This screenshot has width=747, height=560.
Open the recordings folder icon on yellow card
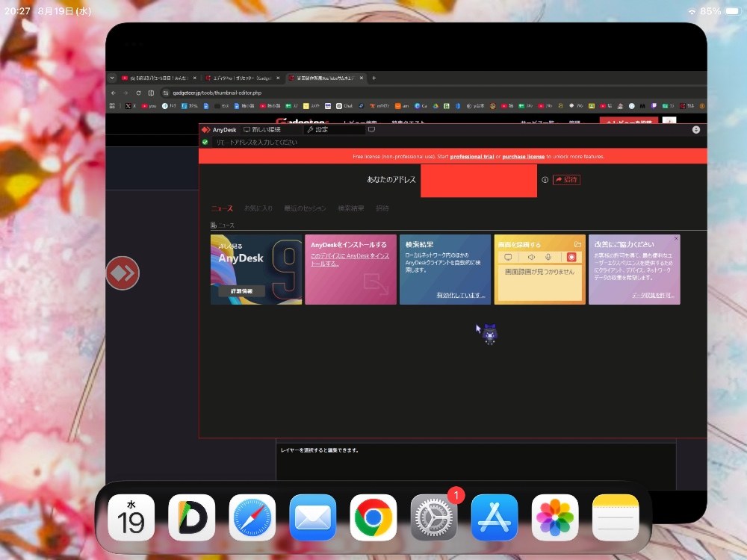(x=577, y=244)
